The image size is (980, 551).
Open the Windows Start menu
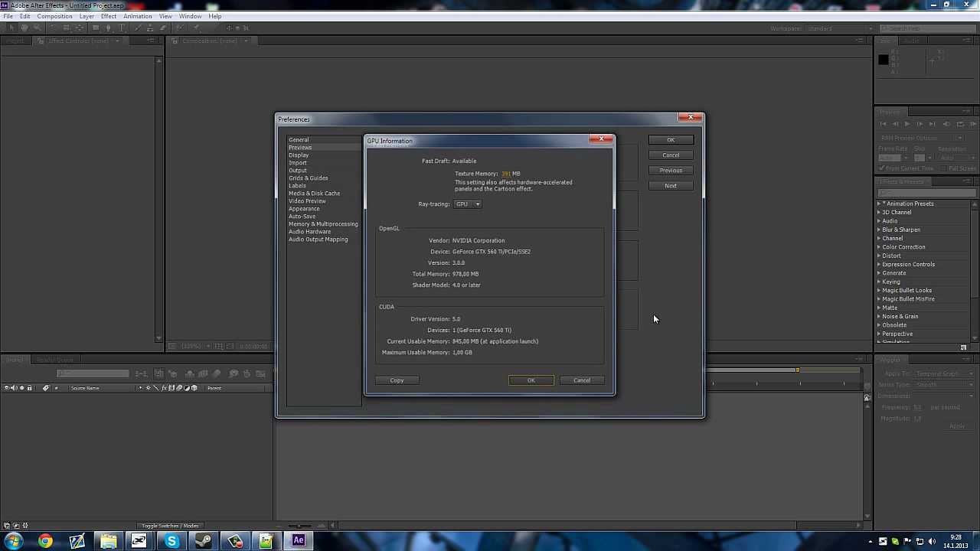13,542
